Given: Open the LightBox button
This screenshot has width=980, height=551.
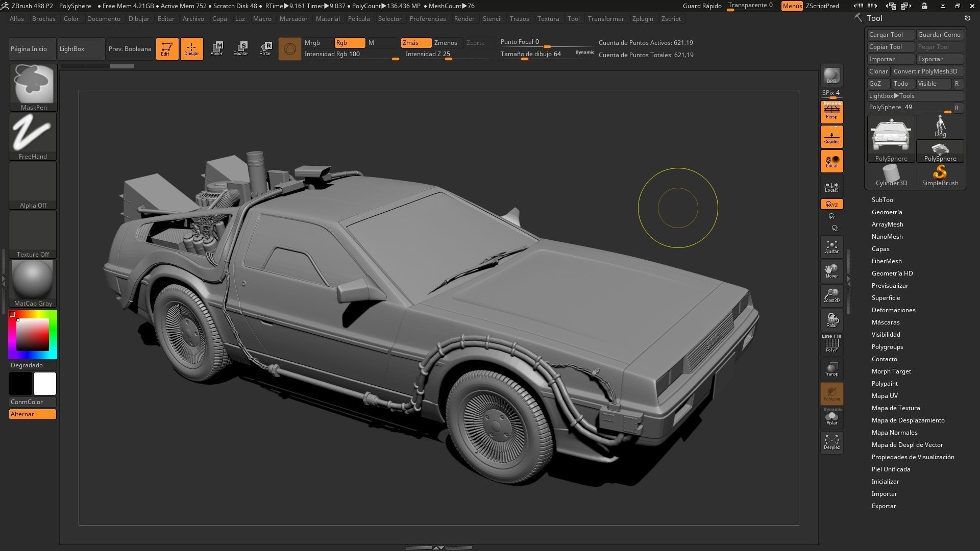Looking at the screenshot, I should tap(82, 49).
